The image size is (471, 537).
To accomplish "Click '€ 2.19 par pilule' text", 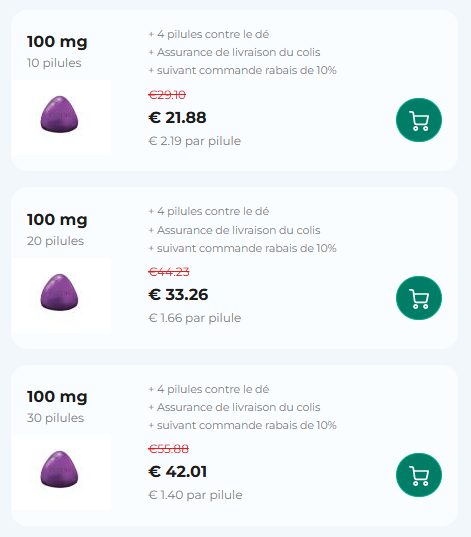I will (195, 141).
